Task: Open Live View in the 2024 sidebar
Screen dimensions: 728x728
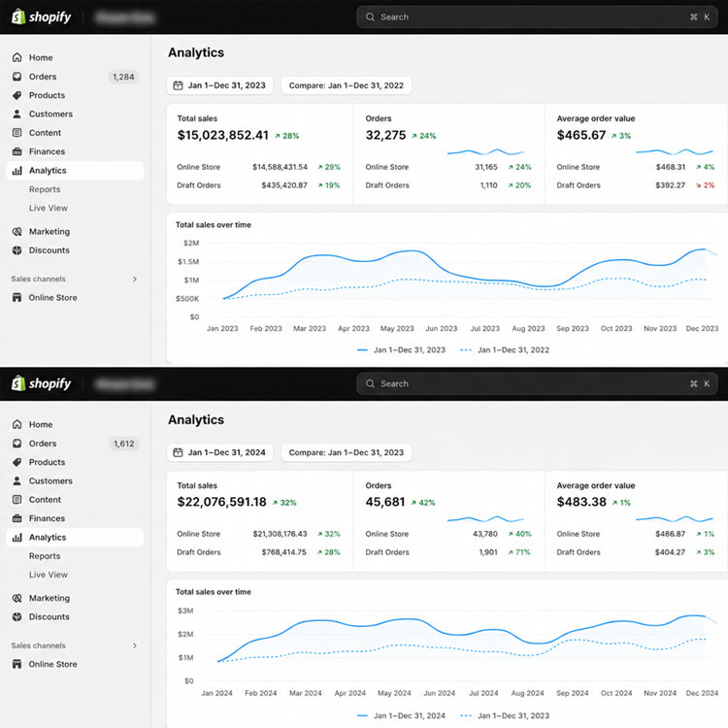Action: pos(49,575)
